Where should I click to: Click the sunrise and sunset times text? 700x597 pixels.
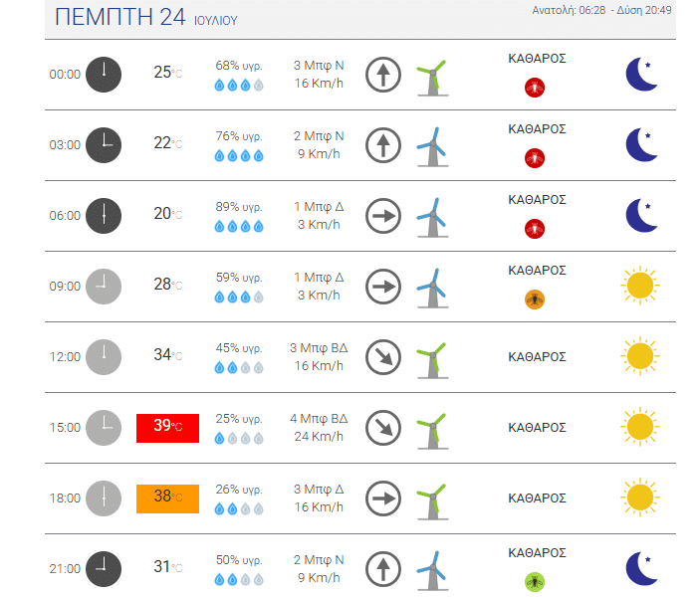pyautogui.click(x=601, y=10)
